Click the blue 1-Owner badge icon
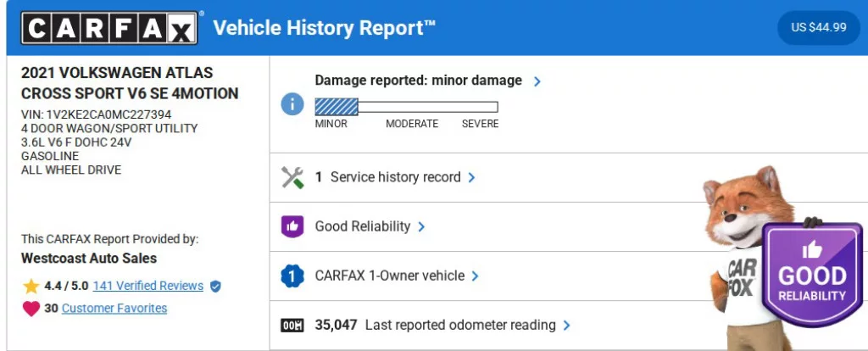The width and height of the screenshot is (868, 351). coord(292,276)
